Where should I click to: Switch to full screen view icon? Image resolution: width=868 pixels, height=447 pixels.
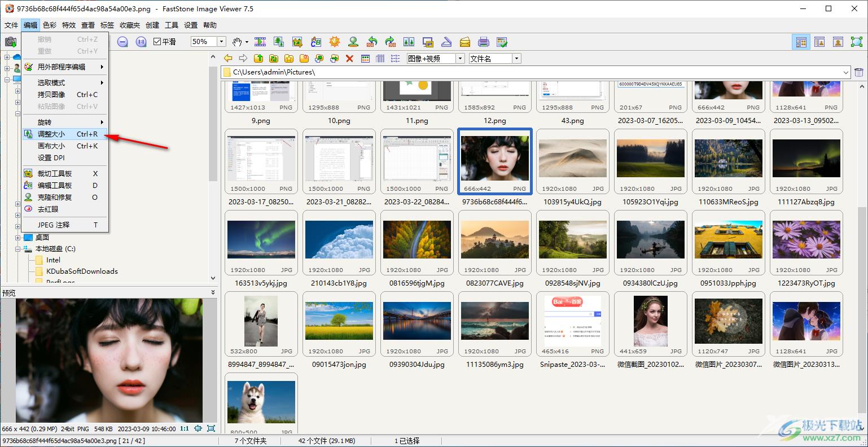pyautogui.click(x=857, y=42)
